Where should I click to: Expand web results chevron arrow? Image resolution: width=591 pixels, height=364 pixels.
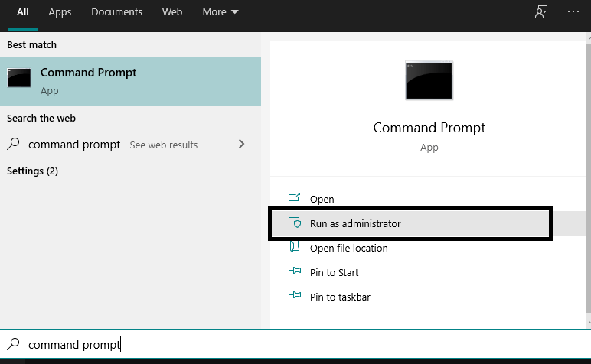point(242,144)
